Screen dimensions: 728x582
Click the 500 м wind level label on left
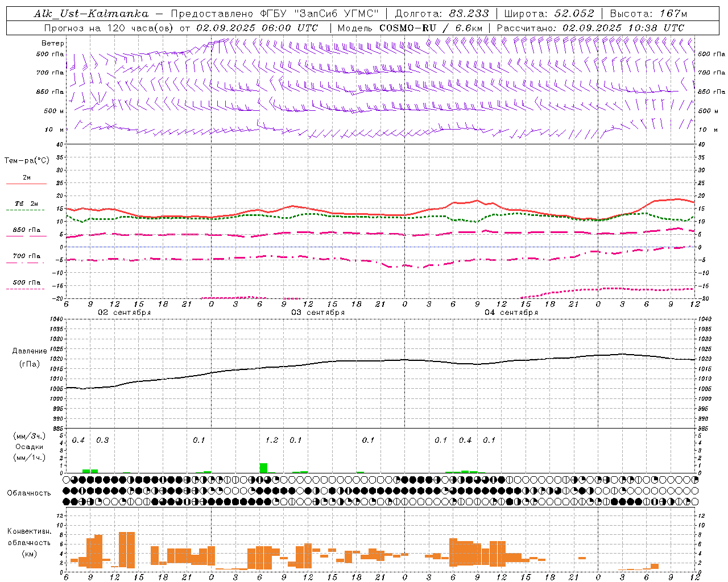pos(54,111)
